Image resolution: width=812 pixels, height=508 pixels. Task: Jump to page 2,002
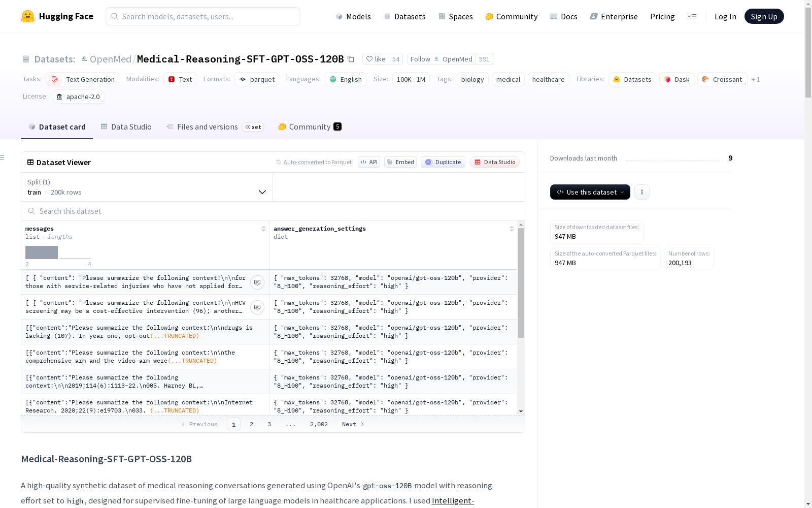tap(319, 424)
